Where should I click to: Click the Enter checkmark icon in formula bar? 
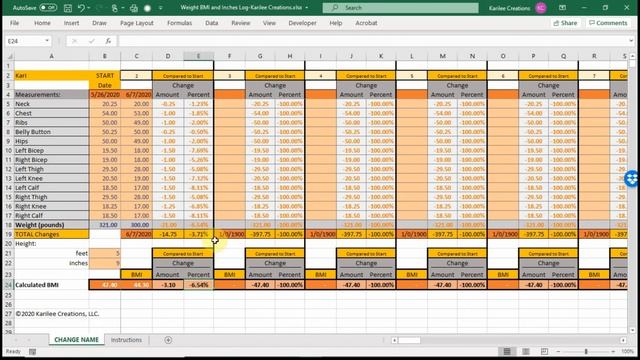(91, 41)
